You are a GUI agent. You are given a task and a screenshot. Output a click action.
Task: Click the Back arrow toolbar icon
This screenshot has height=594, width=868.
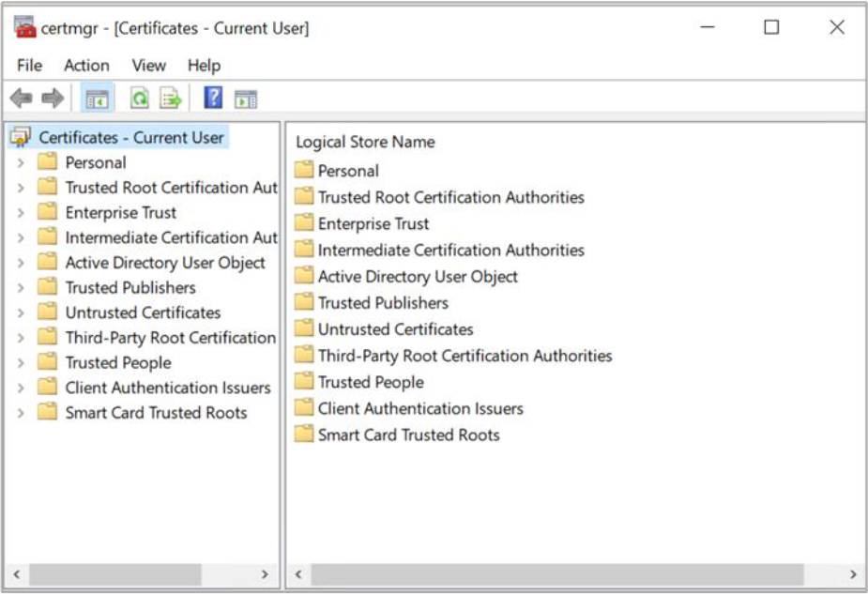[x=21, y=98]
